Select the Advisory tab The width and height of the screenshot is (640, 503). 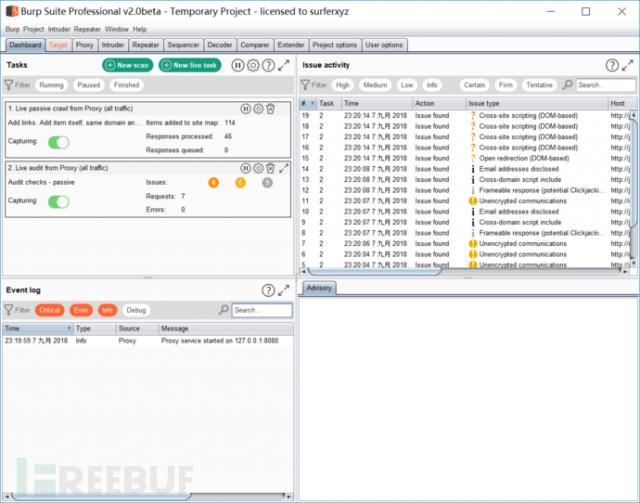[x=319, y=288]
